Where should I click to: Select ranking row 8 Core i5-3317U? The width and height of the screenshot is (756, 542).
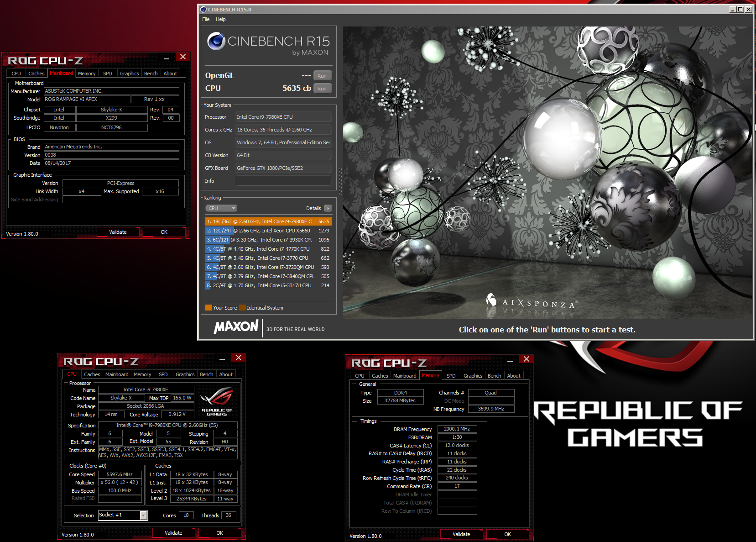269,285
